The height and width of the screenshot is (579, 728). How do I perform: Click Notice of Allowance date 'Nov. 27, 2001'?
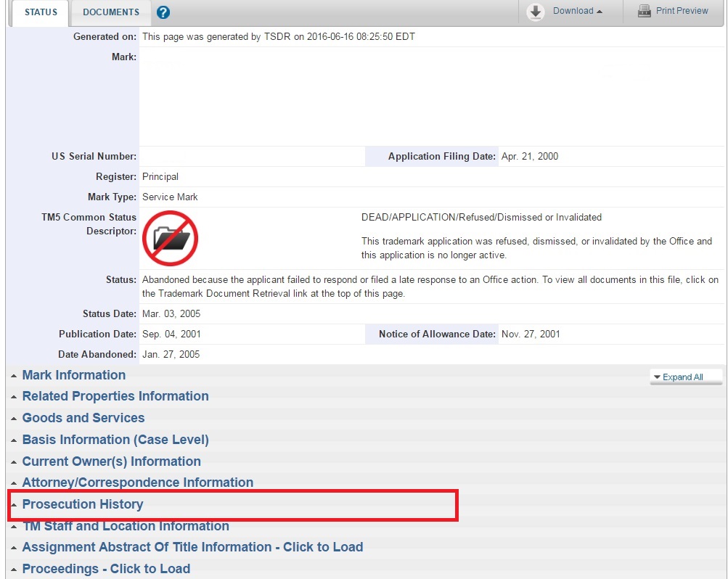click(x=531, y=334)
